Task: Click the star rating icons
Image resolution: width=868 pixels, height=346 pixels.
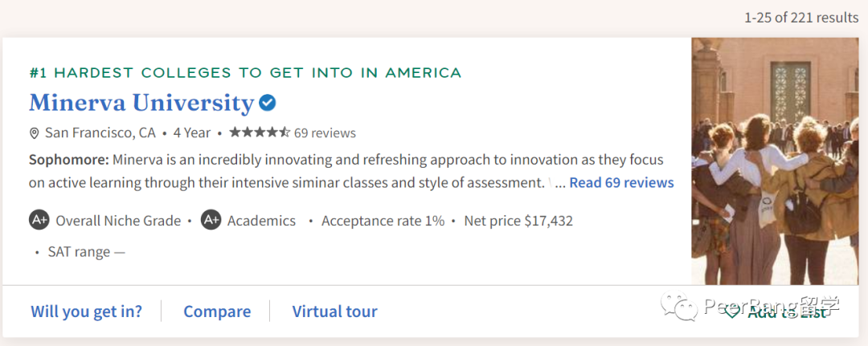Action: coord(259,132)
